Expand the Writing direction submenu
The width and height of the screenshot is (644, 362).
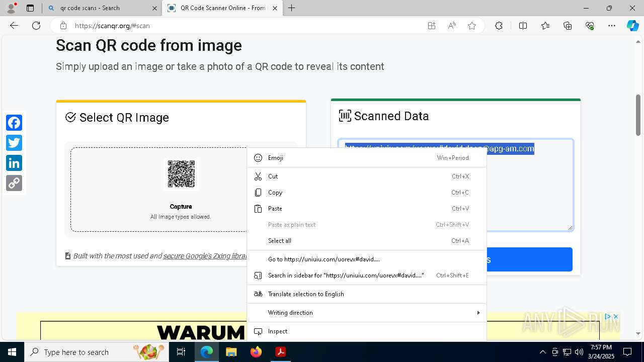(367, 313)
